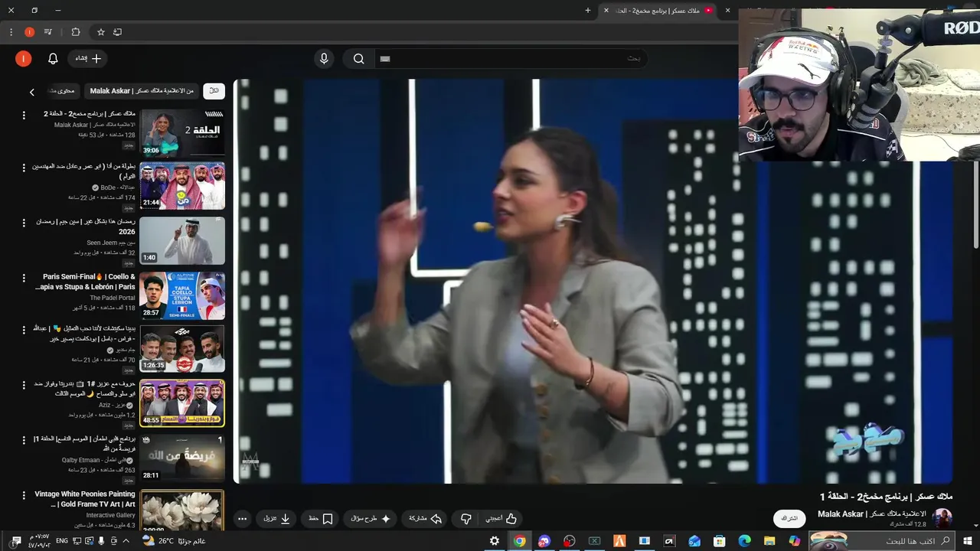Open options for Qalby Etmaan video
The height and width of the screenshot is (551, 980).
(x=24, y=439)
